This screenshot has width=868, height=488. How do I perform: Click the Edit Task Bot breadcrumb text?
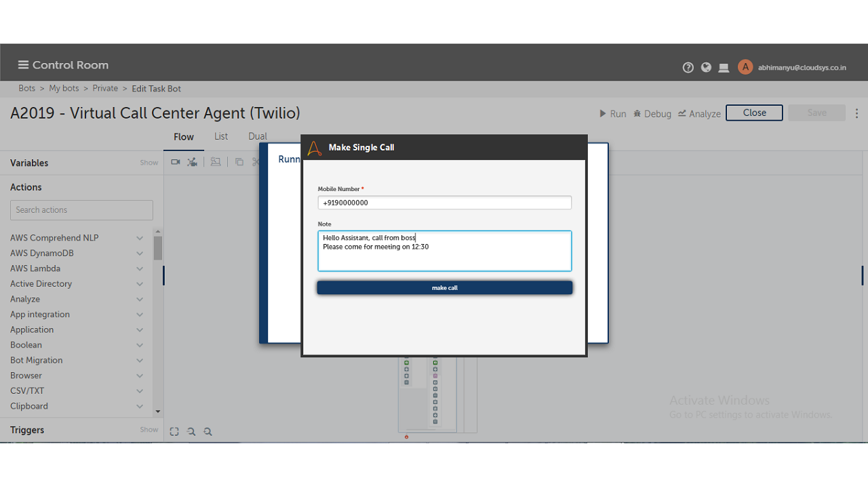(157, 89)
